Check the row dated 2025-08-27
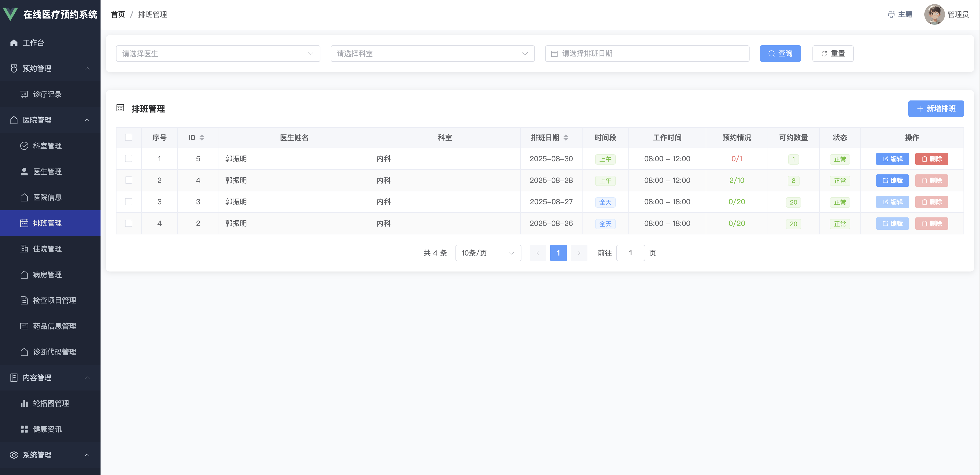 [129, 201]
